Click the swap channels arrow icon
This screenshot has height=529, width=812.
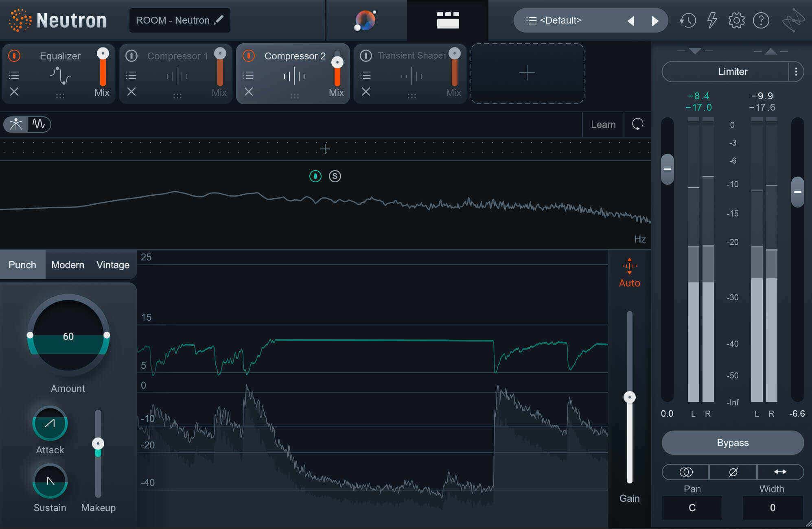[x=780, y=472]
